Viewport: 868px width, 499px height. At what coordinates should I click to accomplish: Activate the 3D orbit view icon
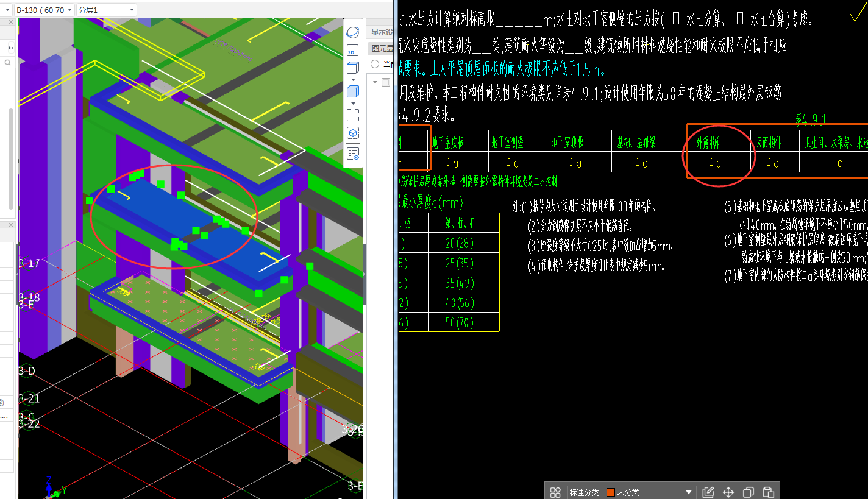coord(353,32)
